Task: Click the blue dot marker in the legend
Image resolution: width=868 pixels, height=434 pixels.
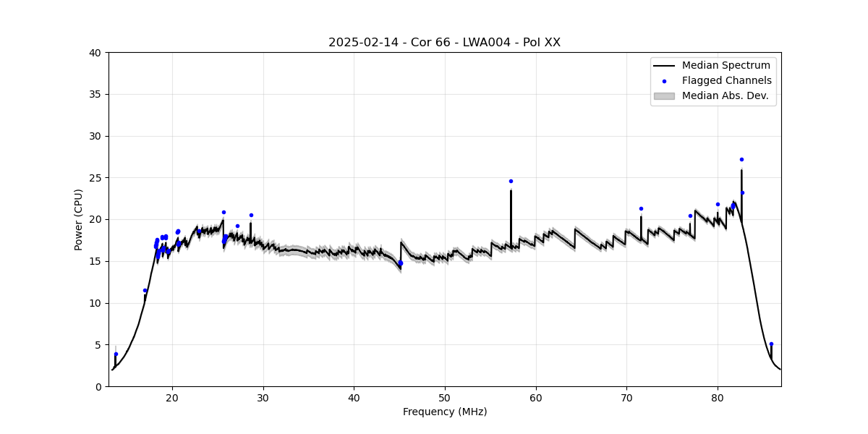Action: tap(664, 81)
